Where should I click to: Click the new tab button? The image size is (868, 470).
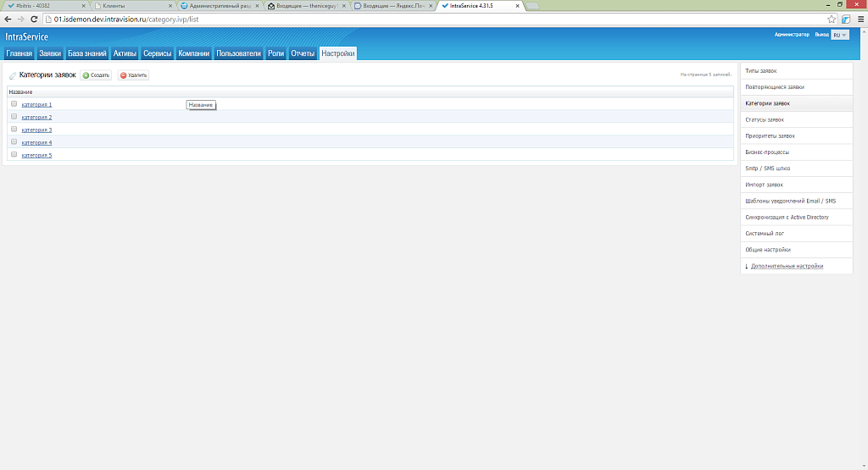pos(532,6)
